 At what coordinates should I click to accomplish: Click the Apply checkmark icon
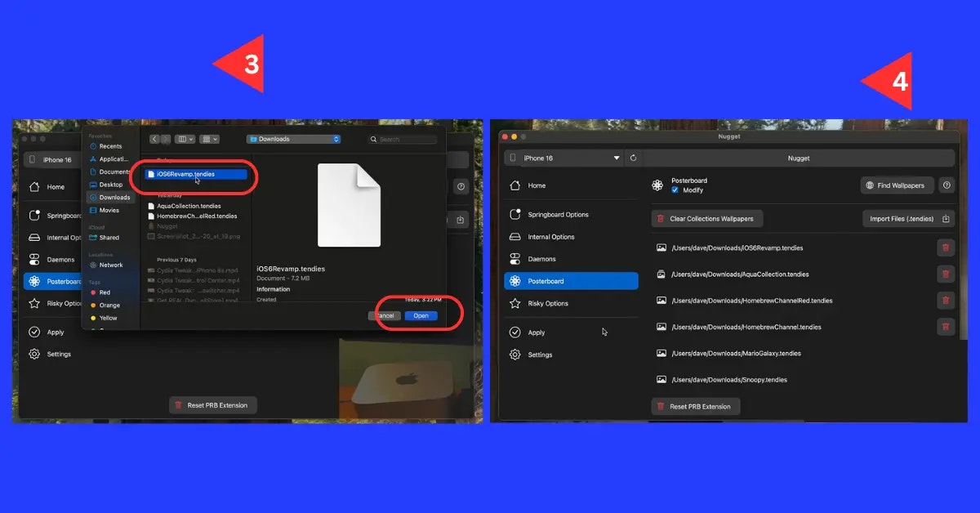[x=515, y=332]
